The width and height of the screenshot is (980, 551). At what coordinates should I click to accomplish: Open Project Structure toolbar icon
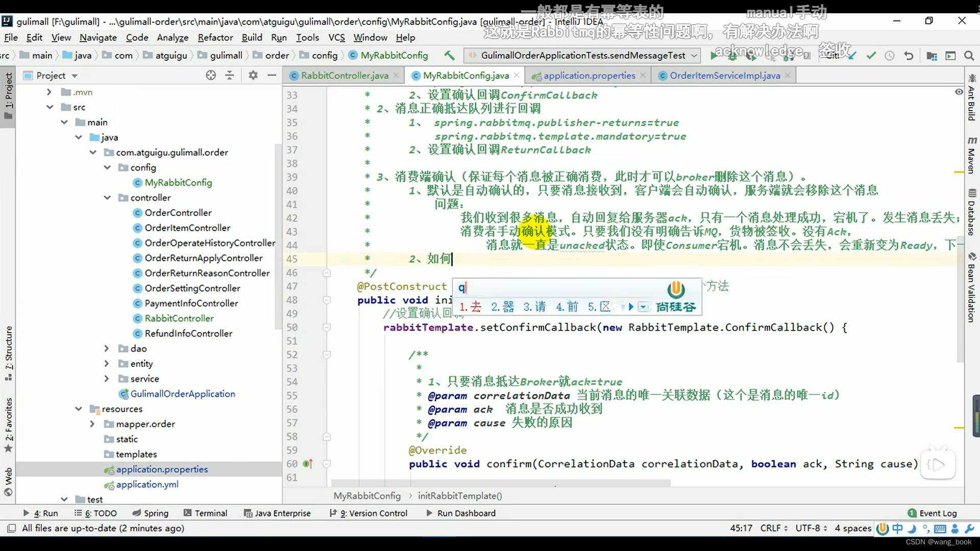[932, 56]
